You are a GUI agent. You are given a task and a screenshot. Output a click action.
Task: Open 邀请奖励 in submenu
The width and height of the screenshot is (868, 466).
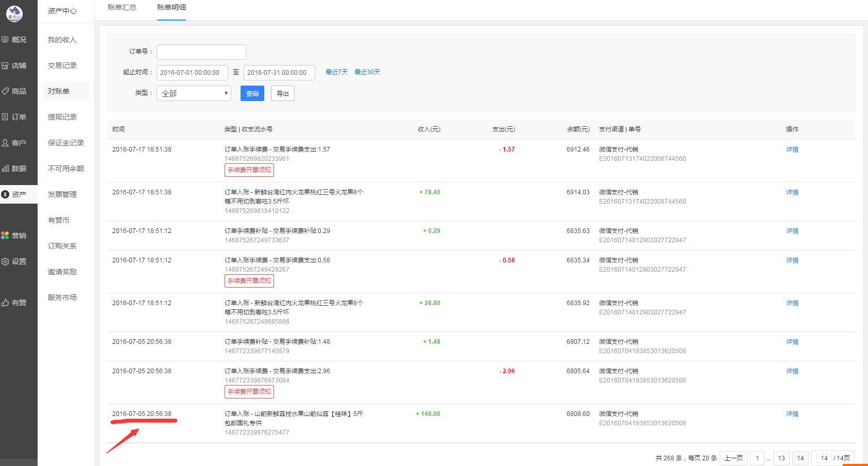point(62,272)
